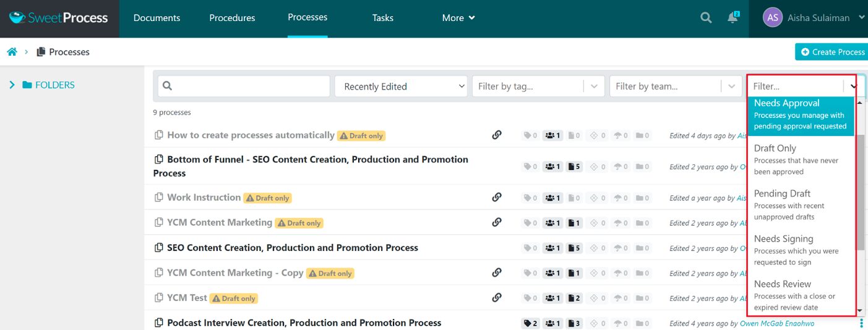The width and height of the screenshot is (868, 330).
Task: Open the More navigation menu
Action: [458, 18]
